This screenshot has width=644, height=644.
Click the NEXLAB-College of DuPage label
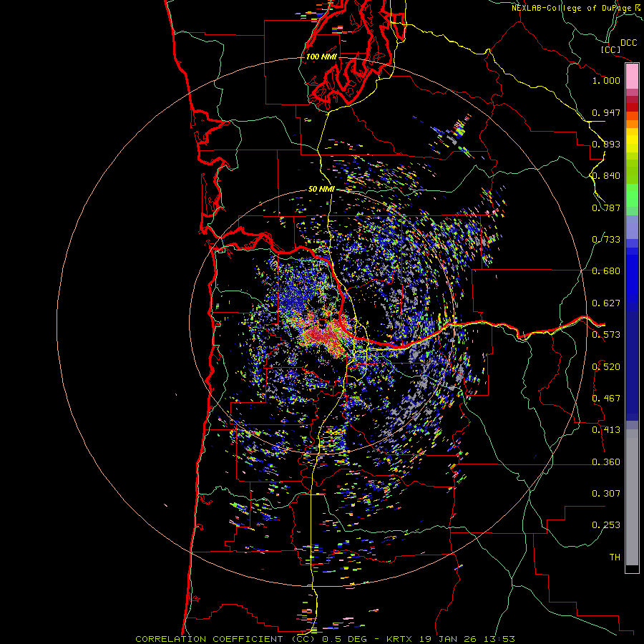(571, 8)
